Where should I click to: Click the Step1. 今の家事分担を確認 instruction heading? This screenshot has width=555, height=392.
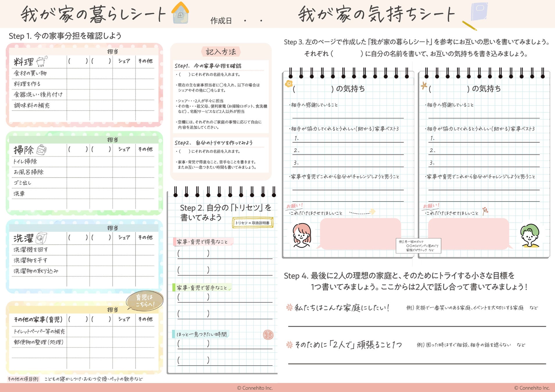208,66
